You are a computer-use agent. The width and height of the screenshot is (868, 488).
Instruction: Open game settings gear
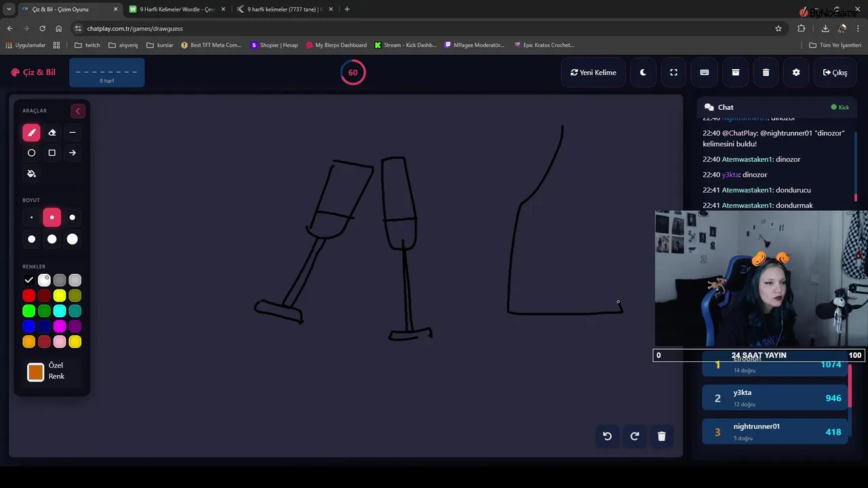[x=796, y=73]
